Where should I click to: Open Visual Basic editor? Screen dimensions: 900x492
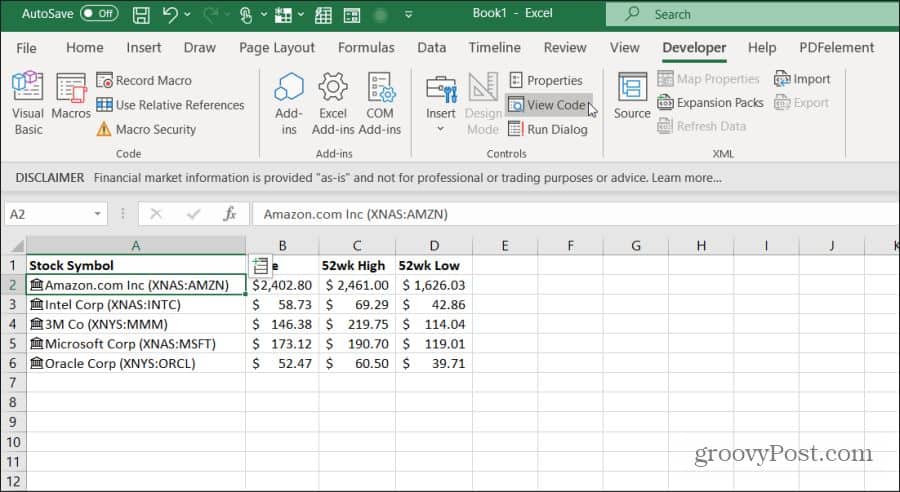coord(28,103)
